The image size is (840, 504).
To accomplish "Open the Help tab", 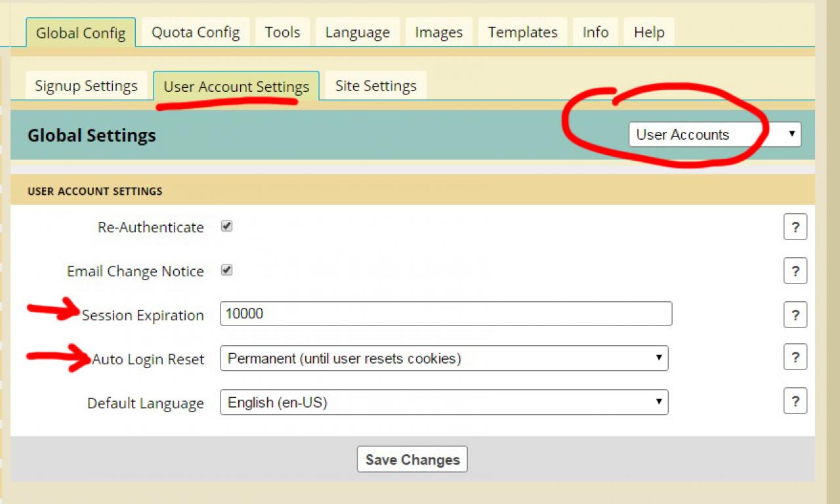I will tap(648, 32).
